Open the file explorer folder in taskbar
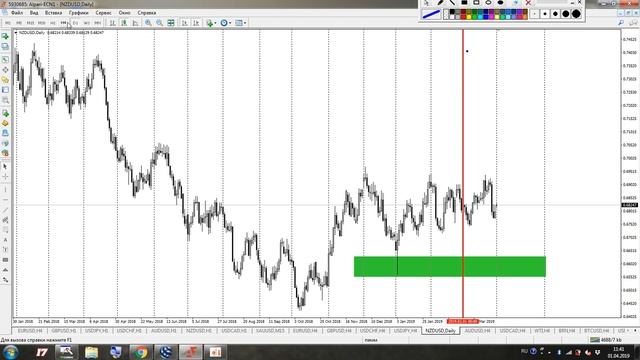 (x=91, y=351)
